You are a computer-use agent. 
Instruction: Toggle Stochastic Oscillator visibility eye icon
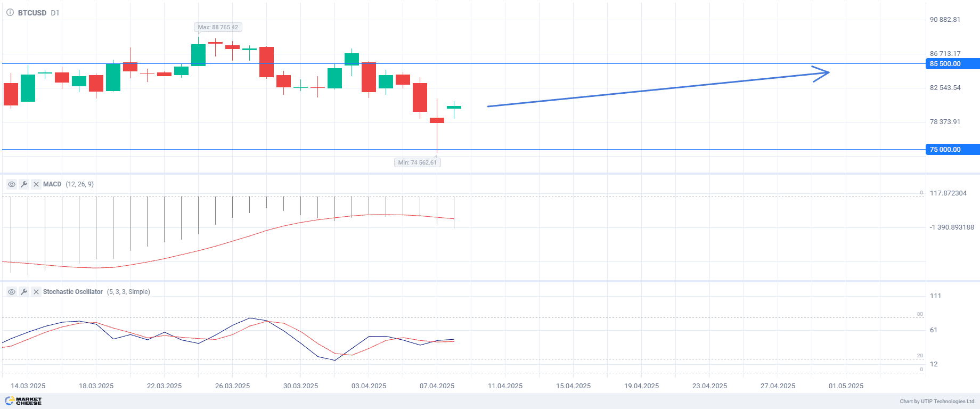click(x=12, y=292)
